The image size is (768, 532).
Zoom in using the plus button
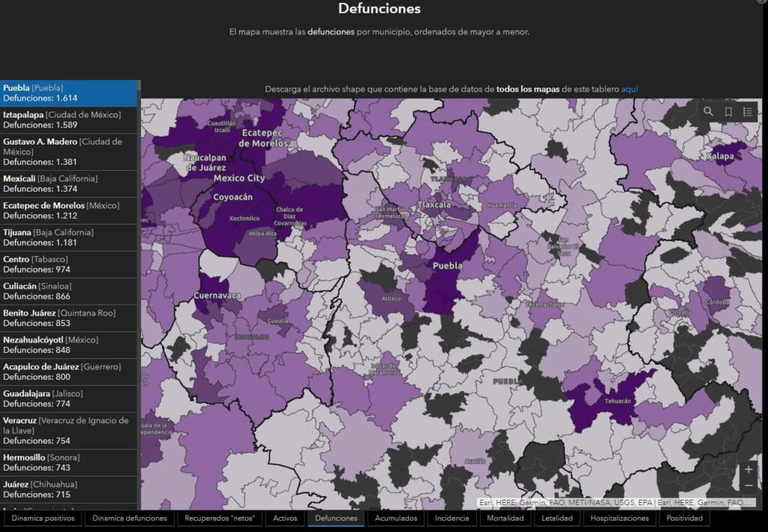pos(748,470)
